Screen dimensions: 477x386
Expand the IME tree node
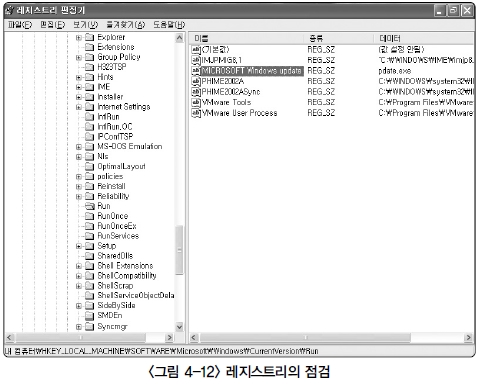(79, 87)
